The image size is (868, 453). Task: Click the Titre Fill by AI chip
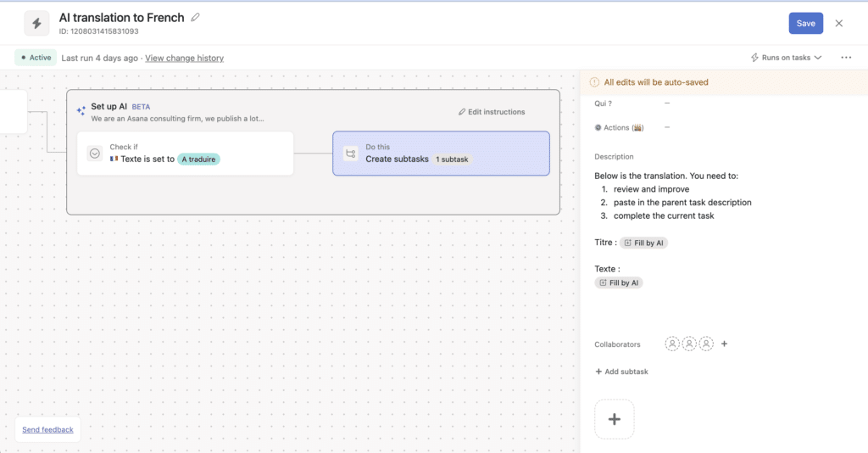click(x=644, y=243)
